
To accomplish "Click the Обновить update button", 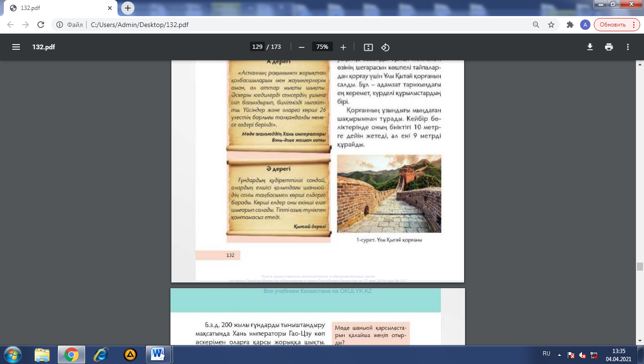I will tap(617, 25).
